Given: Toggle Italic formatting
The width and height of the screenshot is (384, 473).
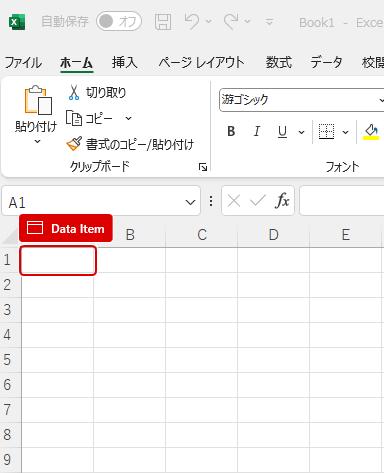Looking at the screenshot, I should tap(256, 132).
